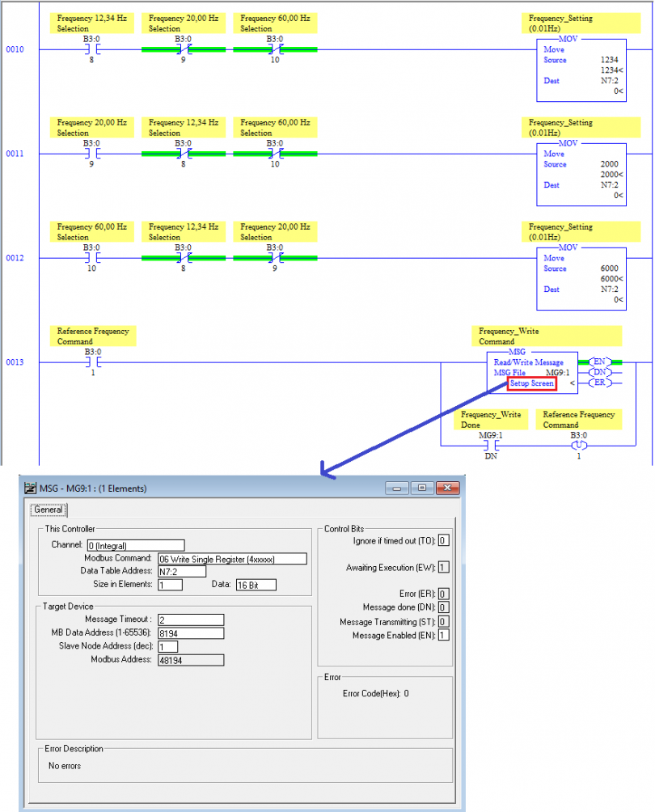
Task: Select the Reference Frequency Command contact
Action: (93, 362)
